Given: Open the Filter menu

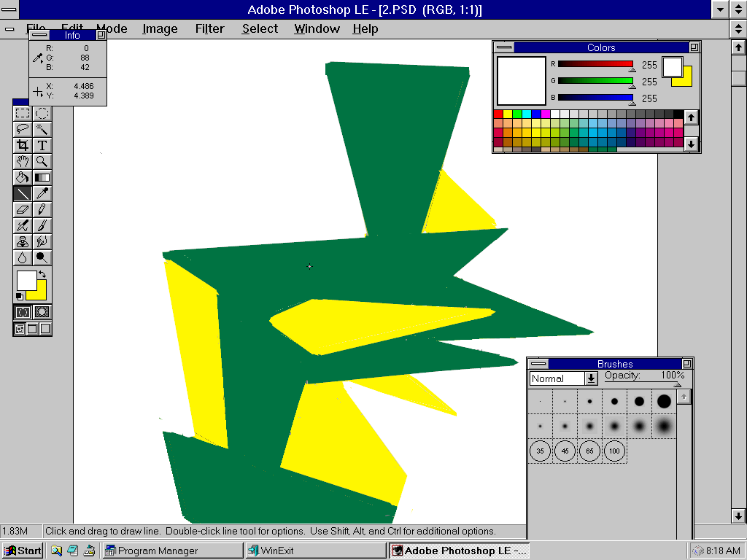Looking at the screenshot, I should coord(209,29).
